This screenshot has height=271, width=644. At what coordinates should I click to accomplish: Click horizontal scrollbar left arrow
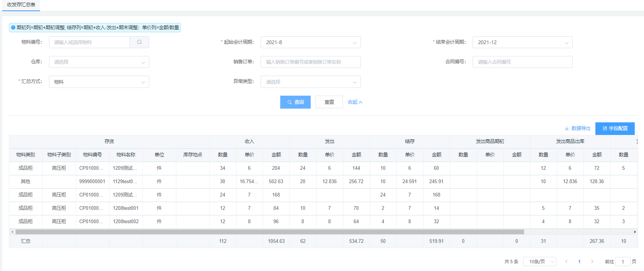12,232
